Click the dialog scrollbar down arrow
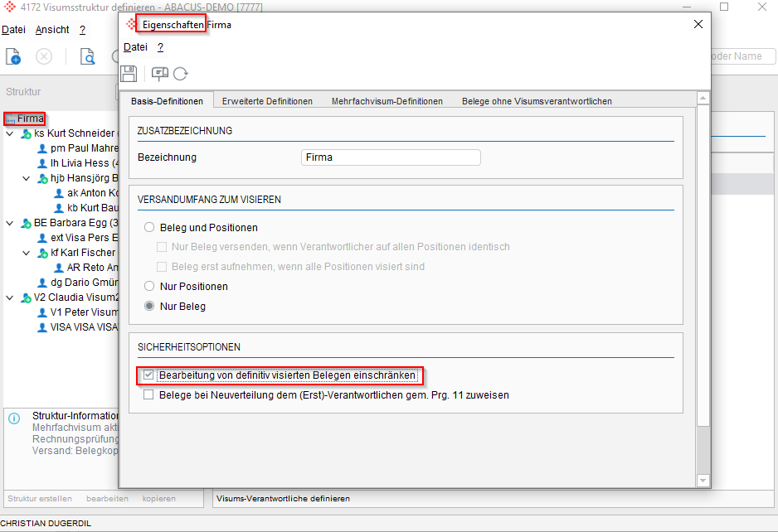Screen dimensions: 778x532 coord(703,480)
